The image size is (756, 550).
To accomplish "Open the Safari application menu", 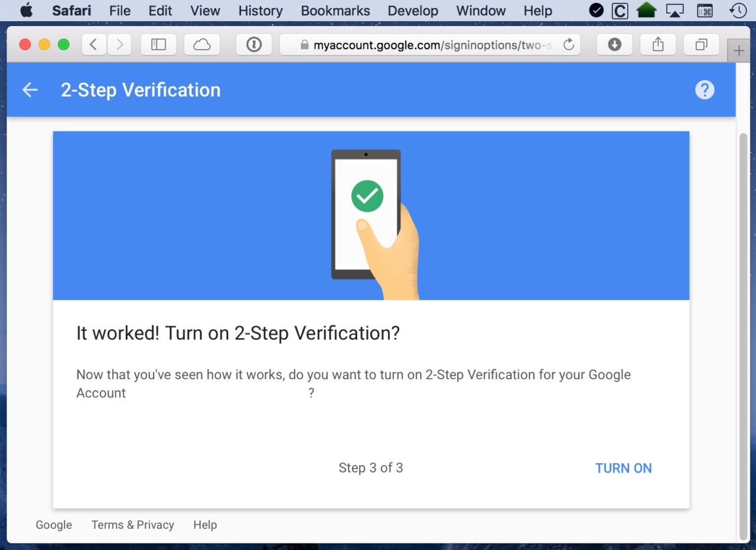I will pos(71,11).
